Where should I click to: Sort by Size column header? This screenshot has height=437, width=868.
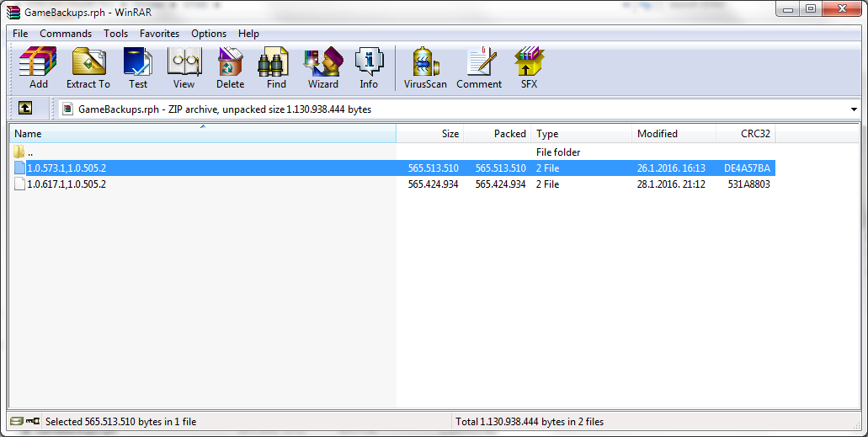pyautogui.click(x=430, y=134)
